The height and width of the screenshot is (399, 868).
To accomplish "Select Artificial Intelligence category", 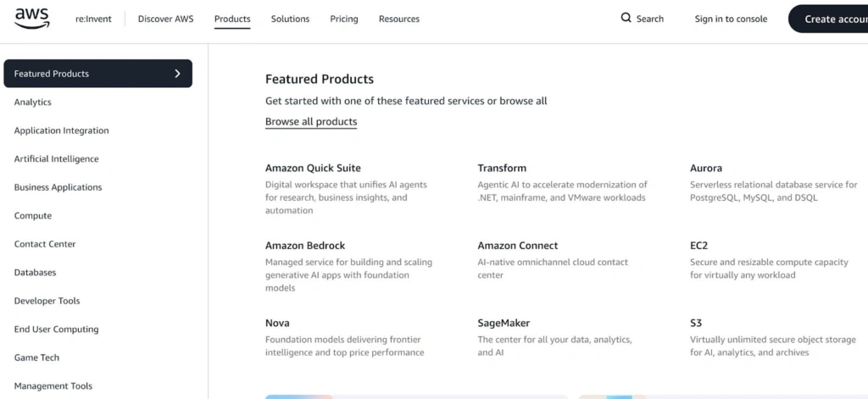I will [x=56, y=159].
